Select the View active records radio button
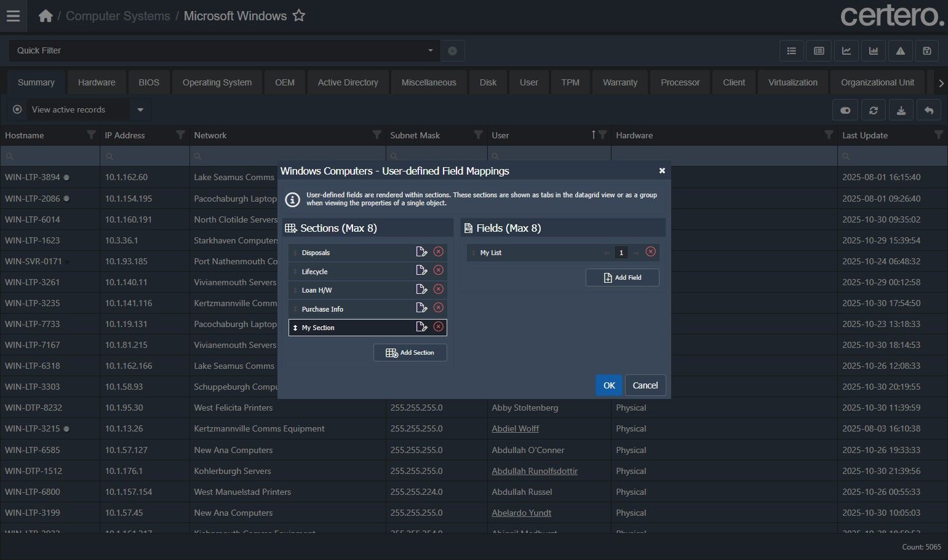Image resolution: width=948 pixels, height=560 pixels. click(x=17, y=109)
